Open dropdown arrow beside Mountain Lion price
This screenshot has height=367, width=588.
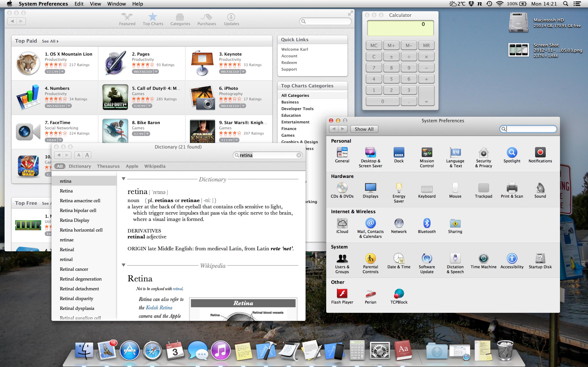[62, 72]
